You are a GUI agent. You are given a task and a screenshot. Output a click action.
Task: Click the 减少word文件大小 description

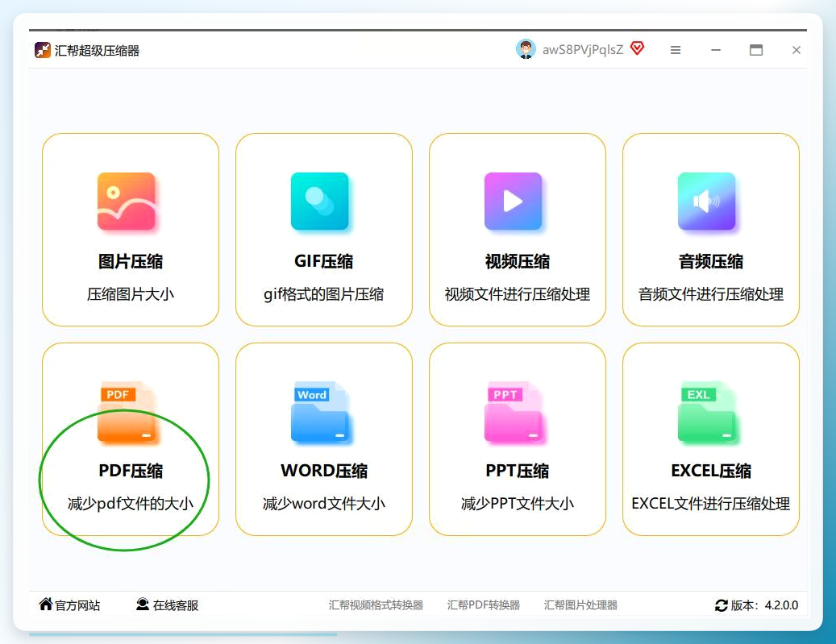324,503
